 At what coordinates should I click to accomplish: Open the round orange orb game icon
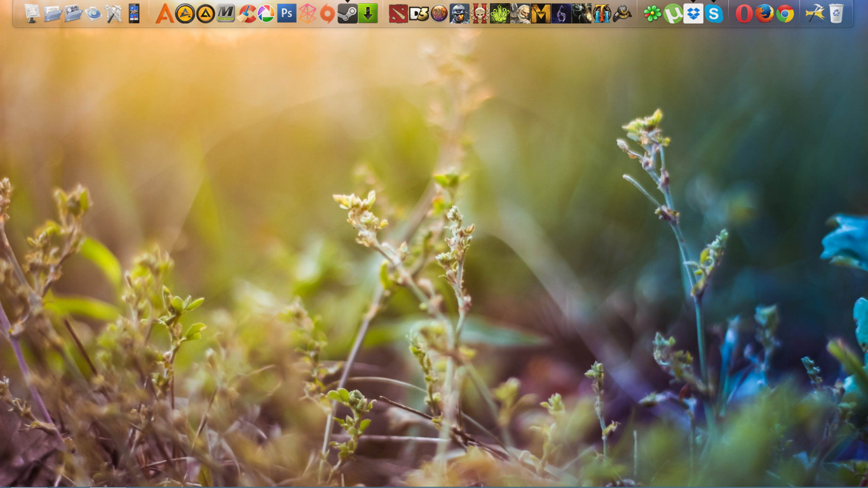(x=439, y=13)
